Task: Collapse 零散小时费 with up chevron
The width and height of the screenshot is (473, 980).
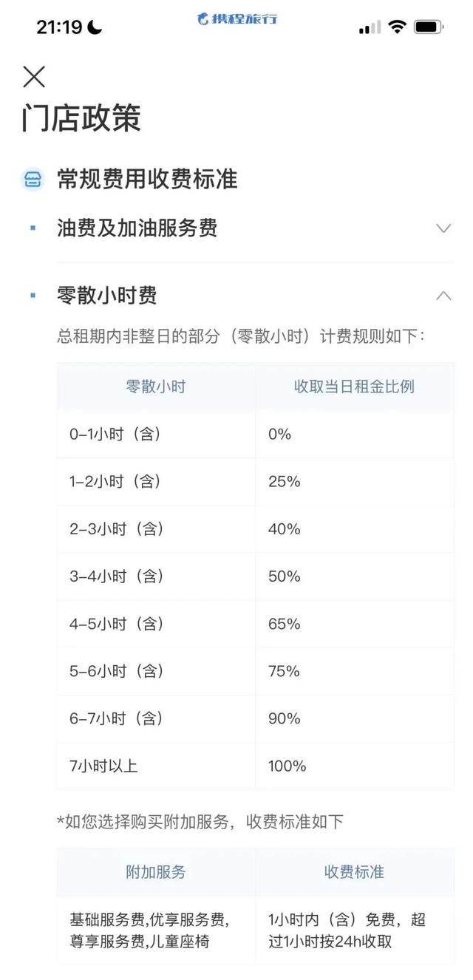Action: (x=443, y=296)
